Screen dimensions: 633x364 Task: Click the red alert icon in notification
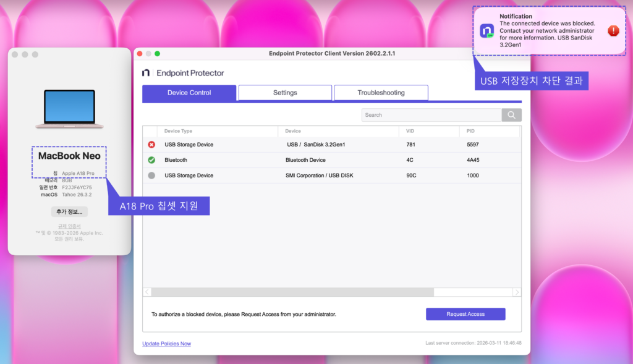(613, 30)
